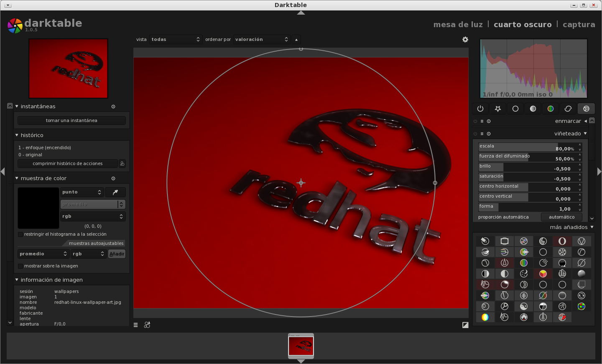Viewport: 602px width, 364px height.
Task: Select the thermometer white balance icon
Action: click(x=543, y=317)
